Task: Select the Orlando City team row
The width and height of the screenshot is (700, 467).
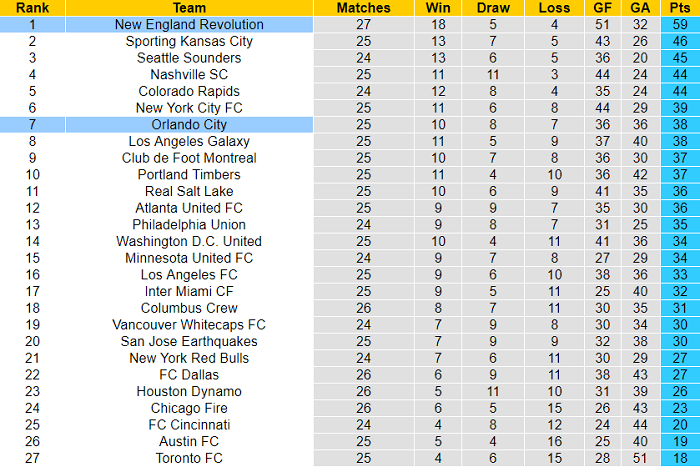Action: point(189,125)
